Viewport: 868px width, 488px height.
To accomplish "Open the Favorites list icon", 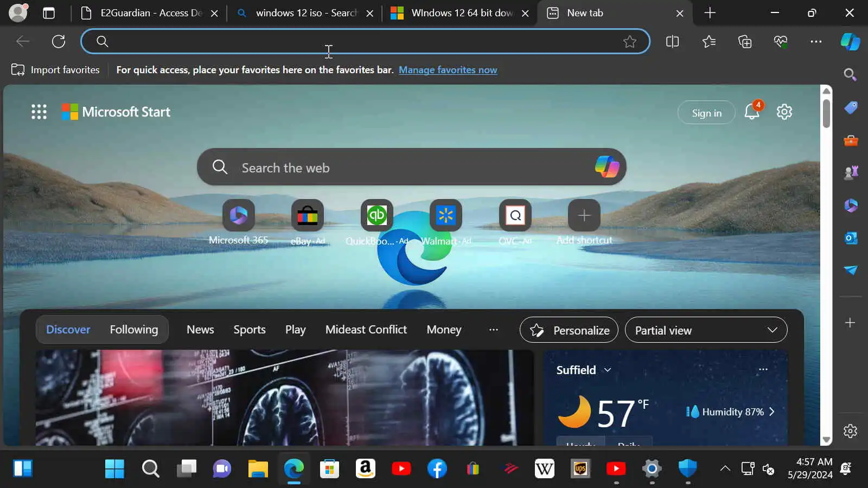I will click(709, 41).
